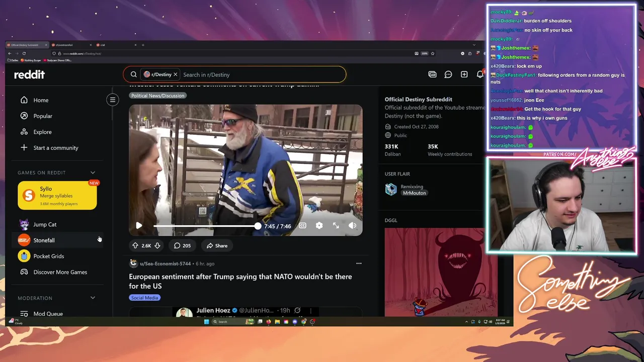Open user u/Sea-Economist-5744 profile
Image resolution: width=644 pixels, height=362 pixels.
165,263
